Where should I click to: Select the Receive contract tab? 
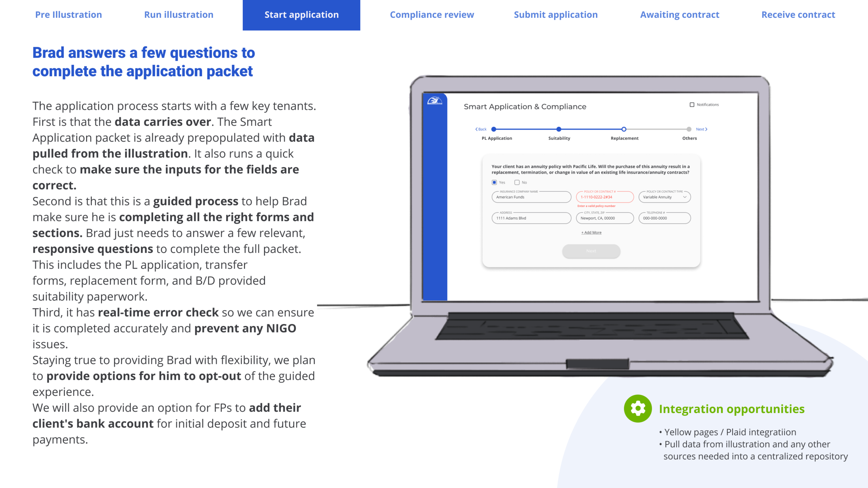click(x=798, y=15)
